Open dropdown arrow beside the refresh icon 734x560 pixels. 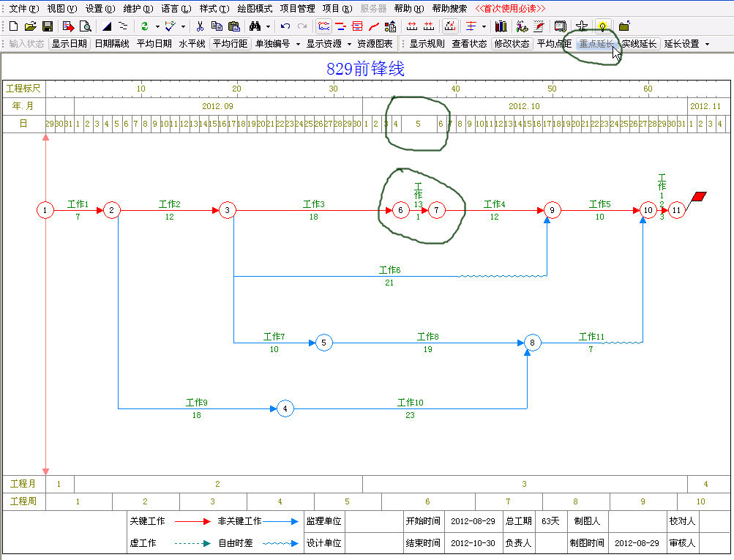(157, 26)
